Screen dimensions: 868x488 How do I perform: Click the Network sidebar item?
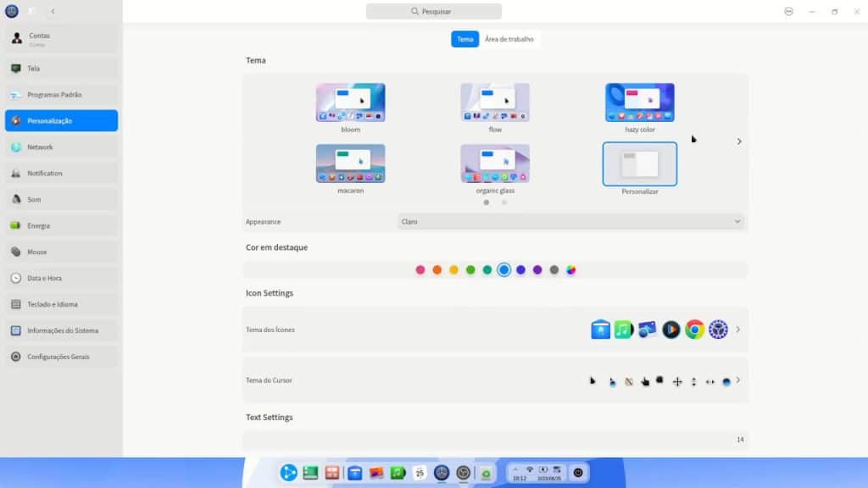(61, 147)
